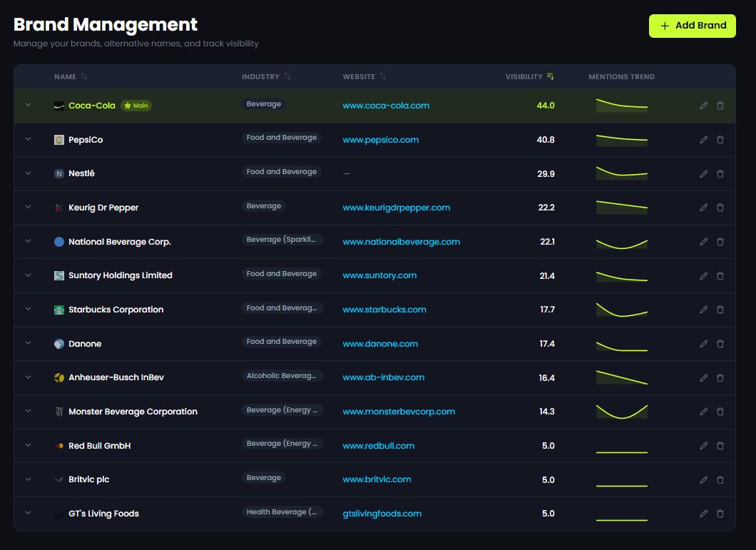This screenshot has width=756, height=550.
Task: Click Anheuser-Busch InBev mentions trend chart
Action: click(621, 377)
